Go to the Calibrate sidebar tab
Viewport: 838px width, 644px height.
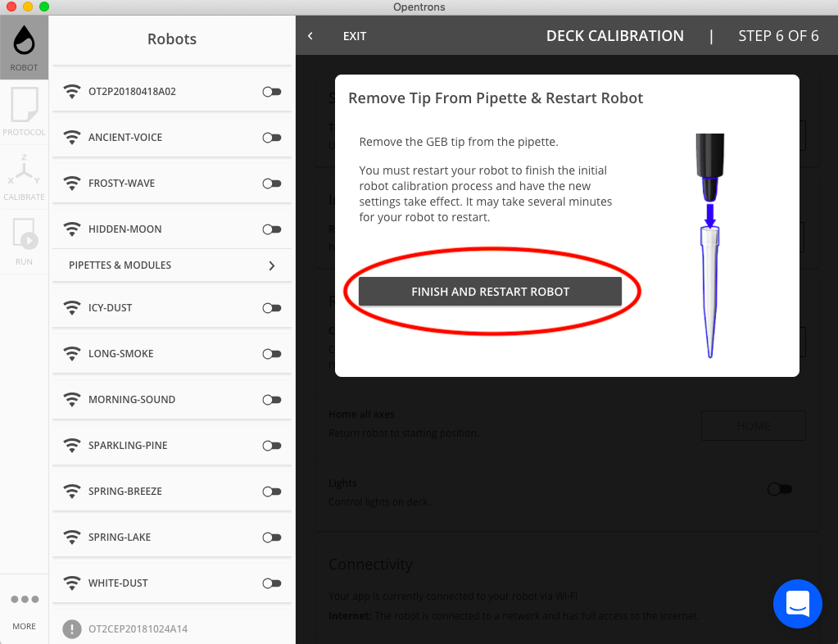point(24,177)
